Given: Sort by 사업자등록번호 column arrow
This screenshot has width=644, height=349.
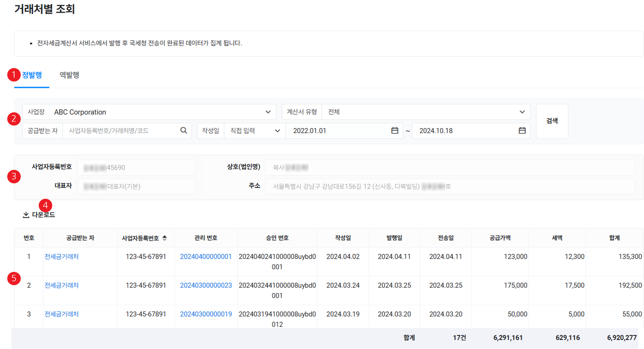Looking at the screenshot, I should click(165, 238).
